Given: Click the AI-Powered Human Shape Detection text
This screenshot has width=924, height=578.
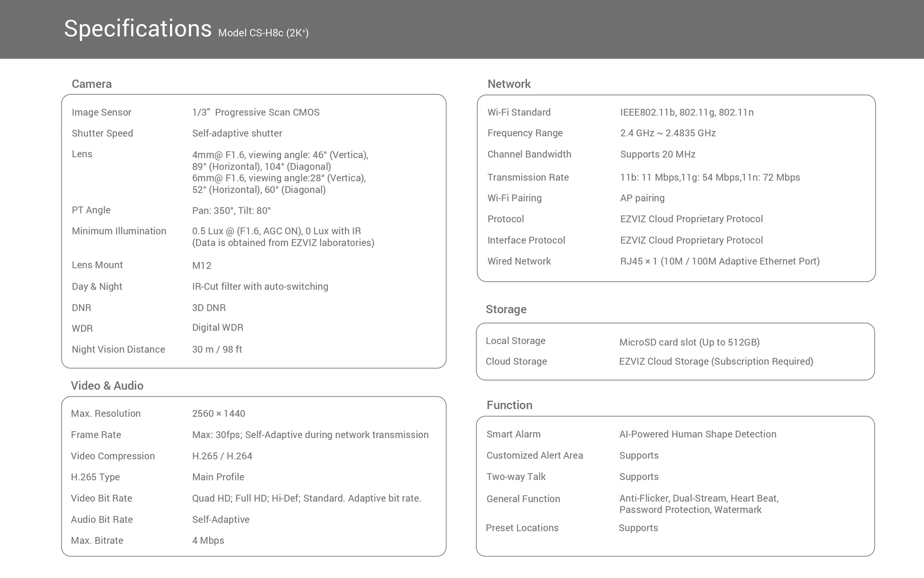Looking at the screenshot, I should tap(698, 434).
